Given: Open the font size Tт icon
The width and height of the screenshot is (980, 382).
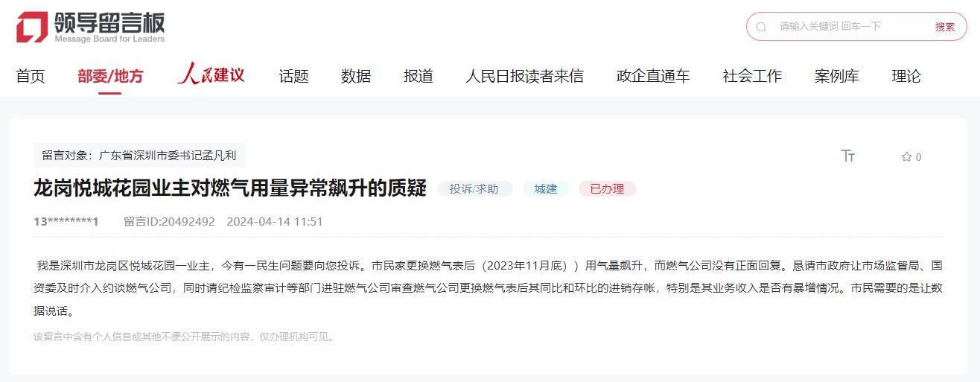Looking at the screenshot, I should [x=847, y=156].
